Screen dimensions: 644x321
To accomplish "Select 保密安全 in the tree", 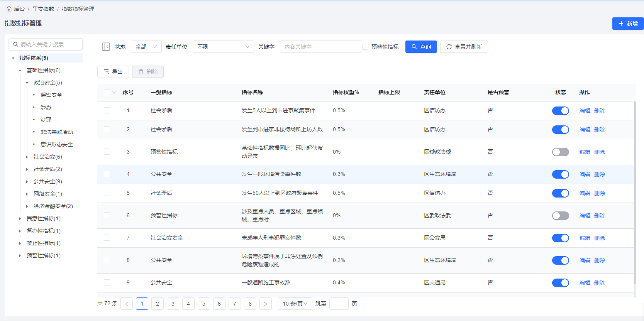I will click(x=51, y=95).
